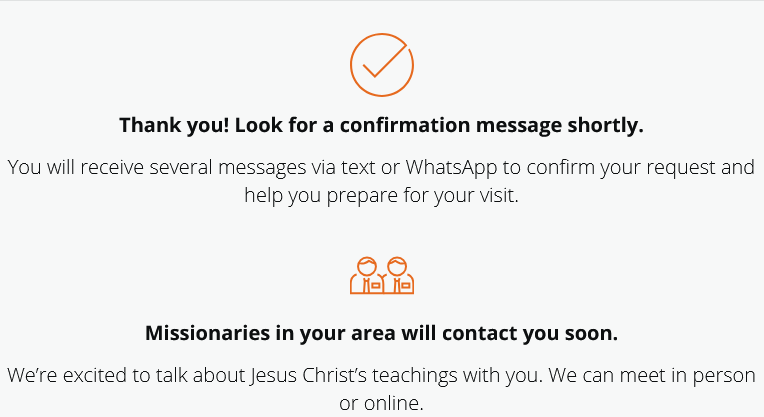The width and height of the screenshot is (764, 417).
Task: Click the words "contact you soon"
Action: [546, 333]
